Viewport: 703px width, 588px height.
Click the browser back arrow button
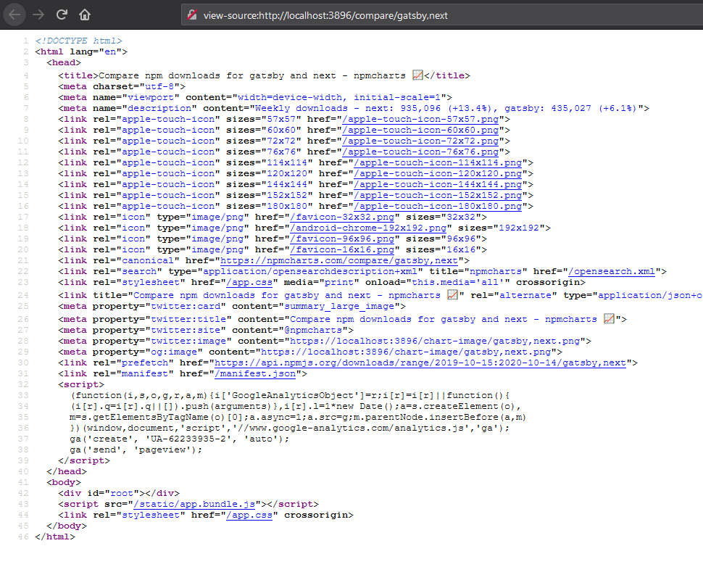[x=14, y=15]
